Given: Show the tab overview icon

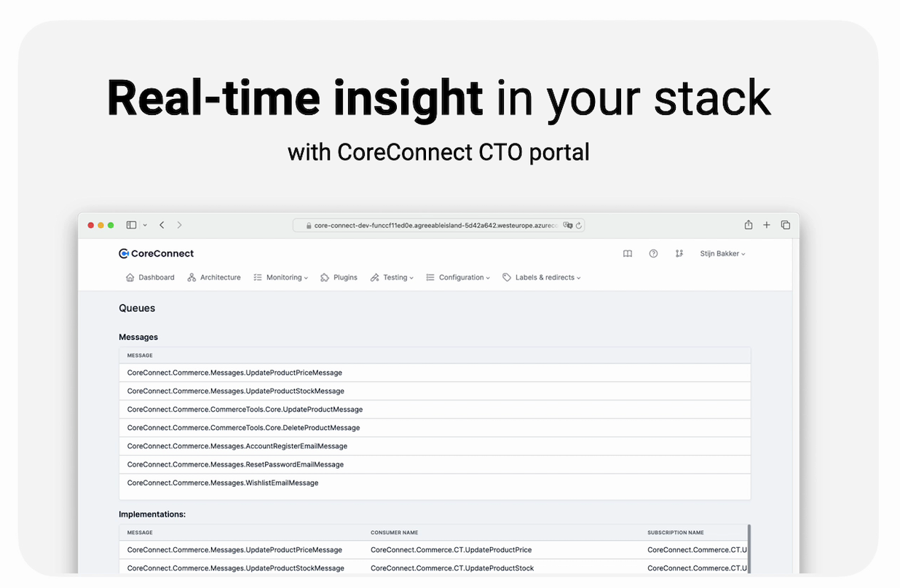Looking at the screenshot, I should point(786,226).
